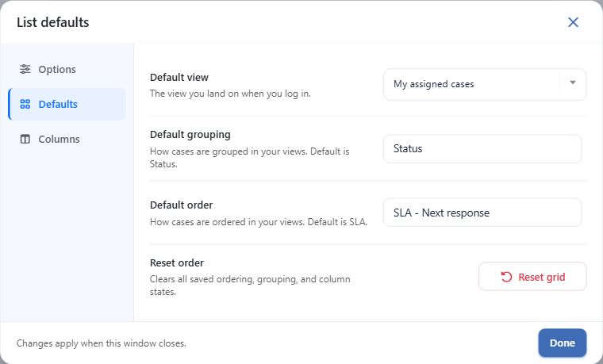Click the Defaults grid icon

[25, 104]
